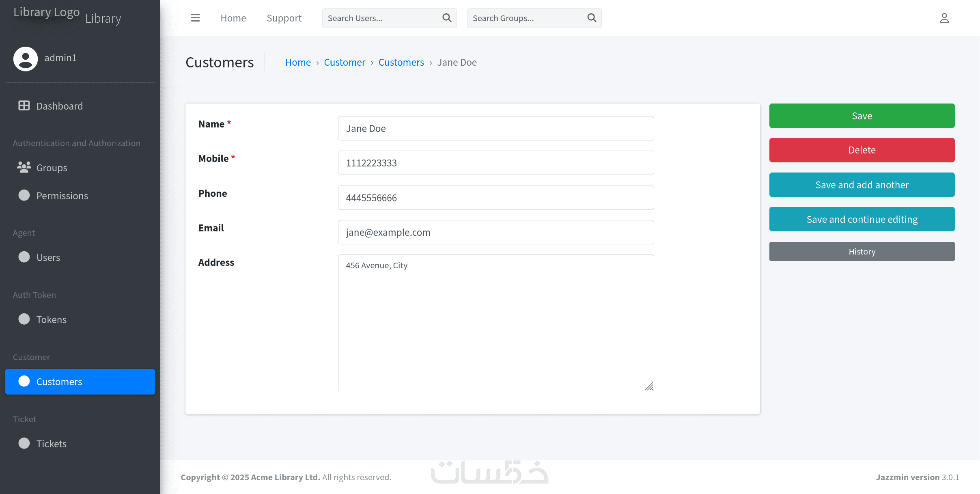Click the Email input field
The width and height of the screenshot is (980, 494).
(495, 232)
